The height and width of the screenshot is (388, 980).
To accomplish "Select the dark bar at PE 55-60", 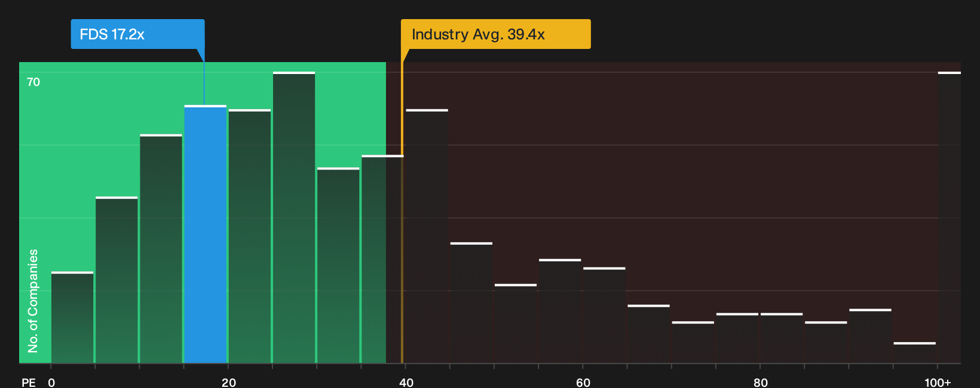I will pos(560,311).
